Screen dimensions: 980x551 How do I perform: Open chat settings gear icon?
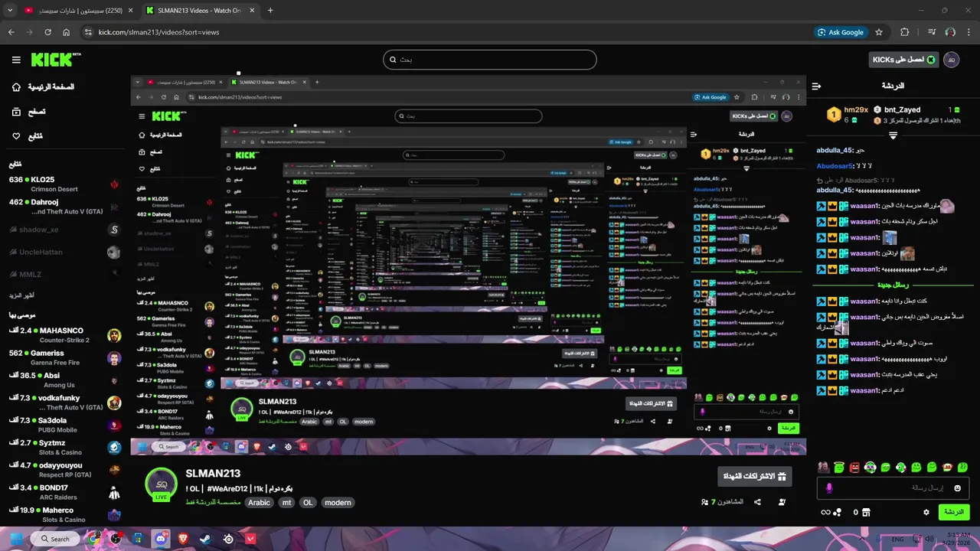[x=926, y=512]
